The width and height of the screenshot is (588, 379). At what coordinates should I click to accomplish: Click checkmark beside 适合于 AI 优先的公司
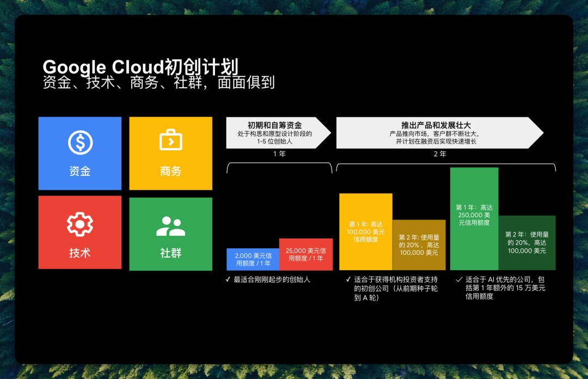pyautogui.click(x=458, y=279)
